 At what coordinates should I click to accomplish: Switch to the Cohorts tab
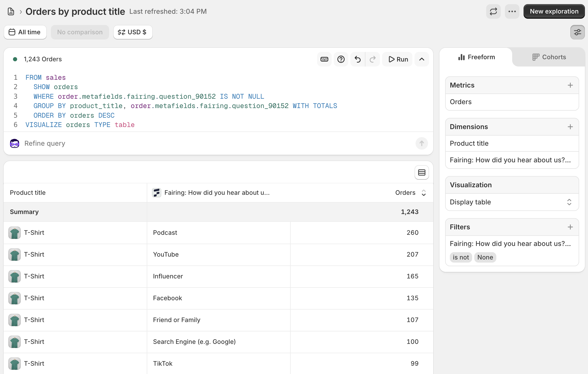pyautogui.click(x=549, y=57)
